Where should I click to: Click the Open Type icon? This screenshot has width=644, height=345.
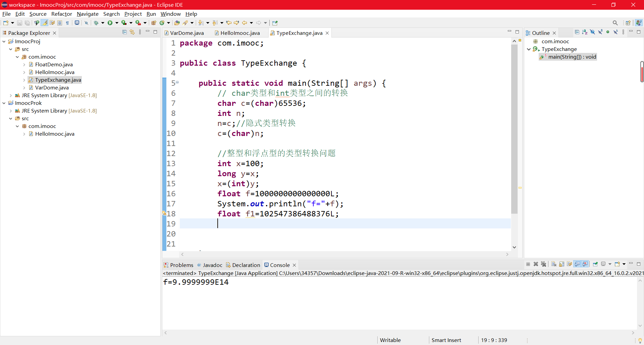tap(177, 23)
